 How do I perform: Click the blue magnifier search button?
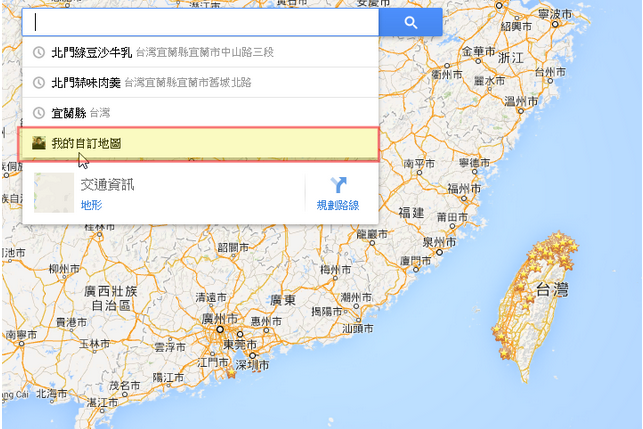(410, 22)
